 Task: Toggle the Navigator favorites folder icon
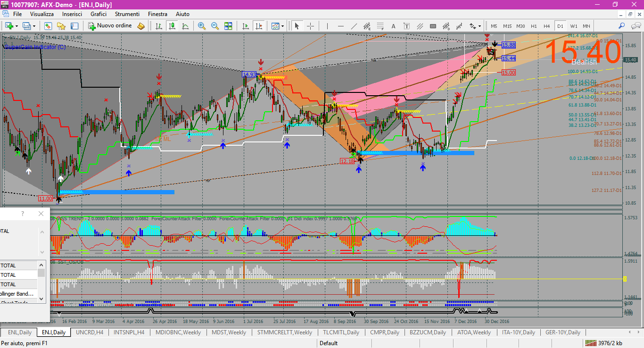click(x=61, y=26)
